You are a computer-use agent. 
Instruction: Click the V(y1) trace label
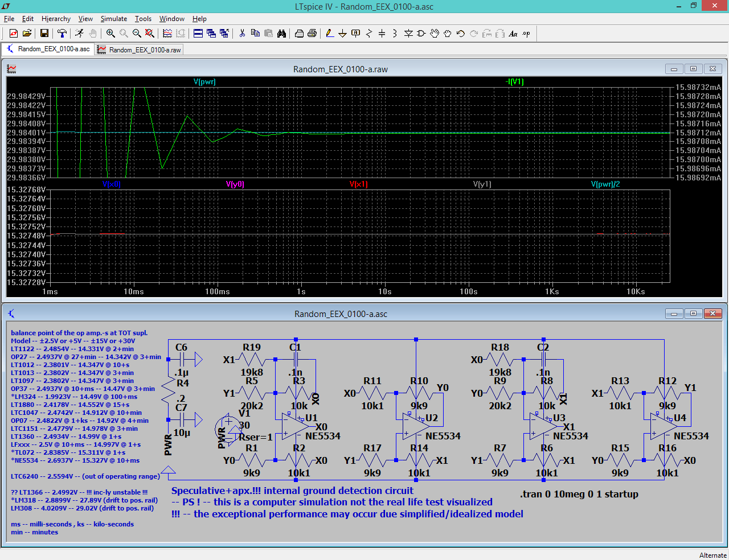482,184
